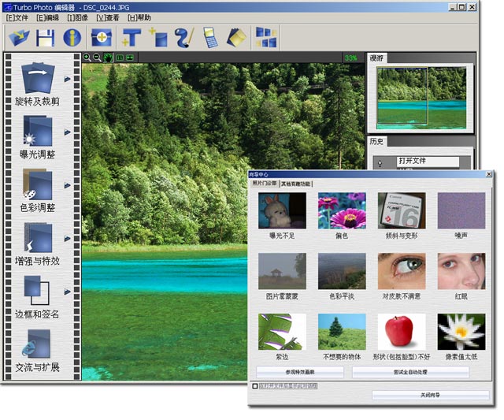Select the paintbrush signature tool icon

[x=184, y=38]
